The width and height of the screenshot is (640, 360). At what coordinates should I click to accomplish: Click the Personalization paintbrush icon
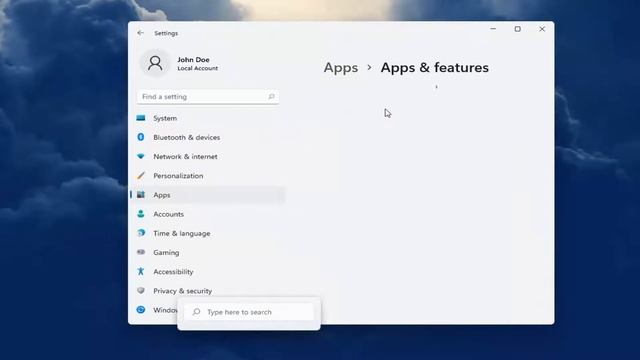pyautogui.click(x=141, y=176)
